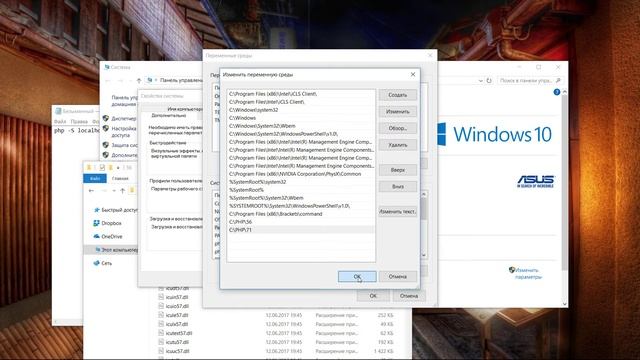This screenshot has height=360, width=640.
Task: Click Отмена in the Переменные среды dialog
Action: (409, 296)
